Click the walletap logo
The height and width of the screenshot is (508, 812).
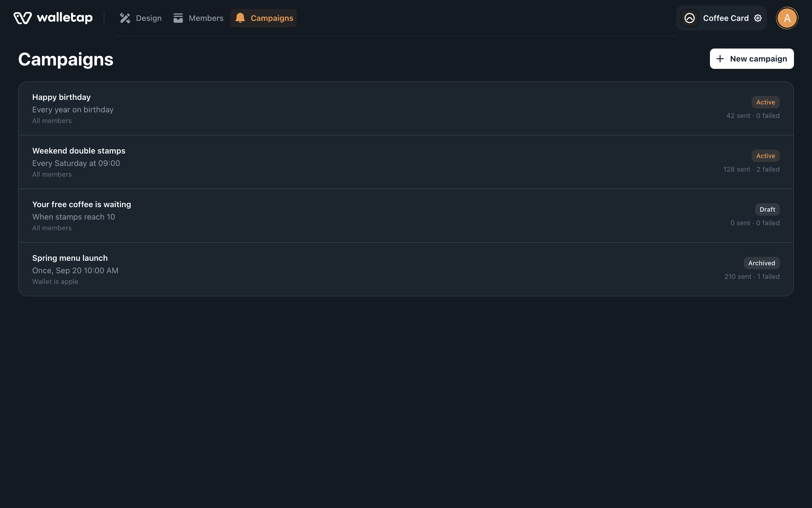(x=53, y=18)
